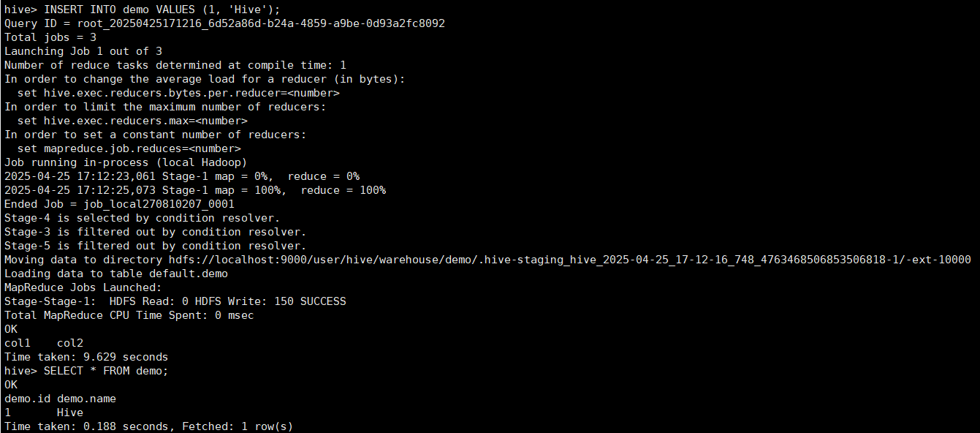
Task: Click "Total MapReduce CPU Time Spent" line
Action: (129, 315)
